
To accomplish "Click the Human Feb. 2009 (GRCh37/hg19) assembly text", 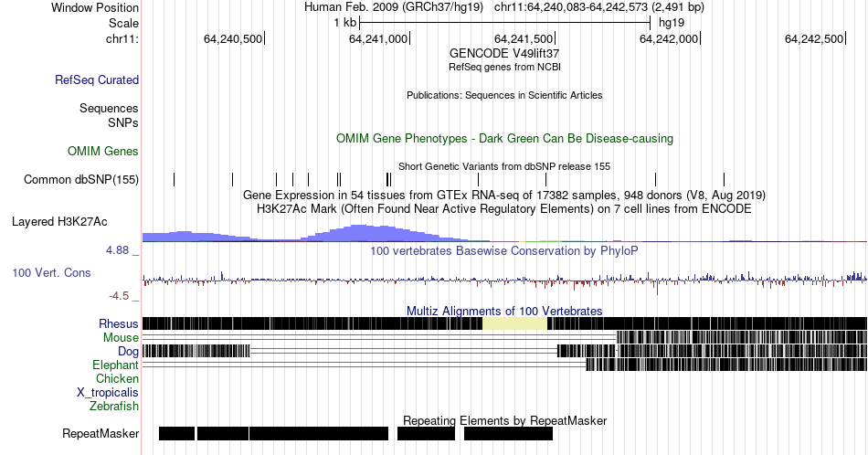I will pyautogui.click(x=394, y=7).
